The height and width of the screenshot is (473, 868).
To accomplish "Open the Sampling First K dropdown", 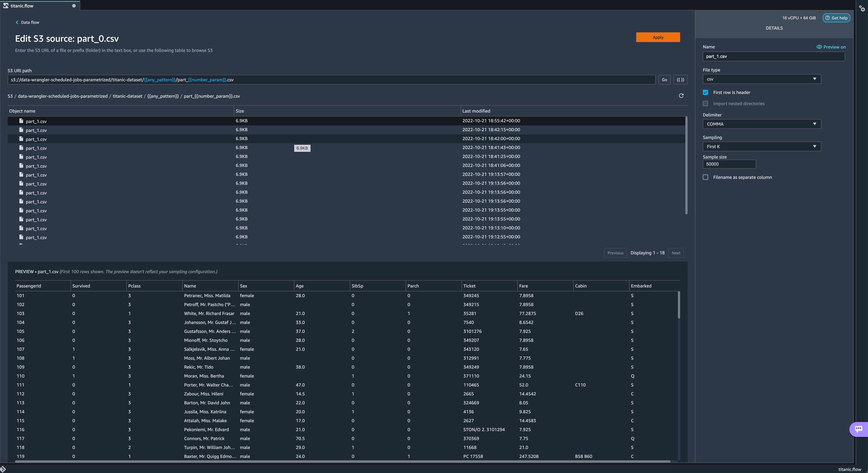I will point(762,147).
